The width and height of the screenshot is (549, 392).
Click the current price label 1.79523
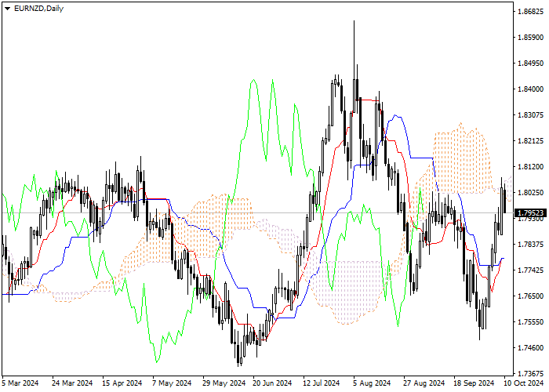tap(530, 212)
